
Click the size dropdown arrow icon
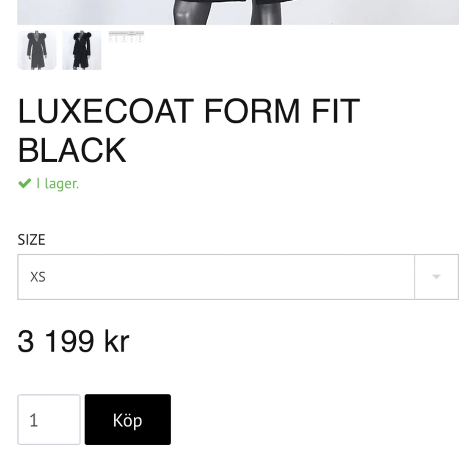click(x=436, y=277)
